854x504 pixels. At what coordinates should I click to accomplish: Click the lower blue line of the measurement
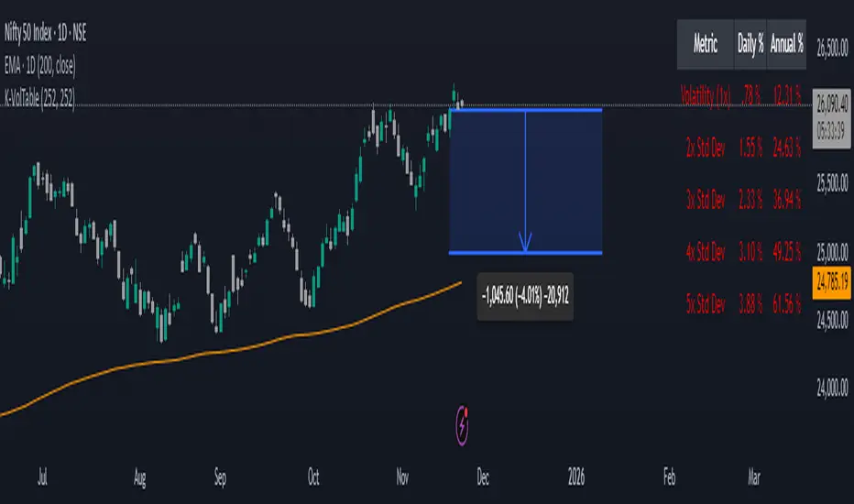tap(568, 252)
